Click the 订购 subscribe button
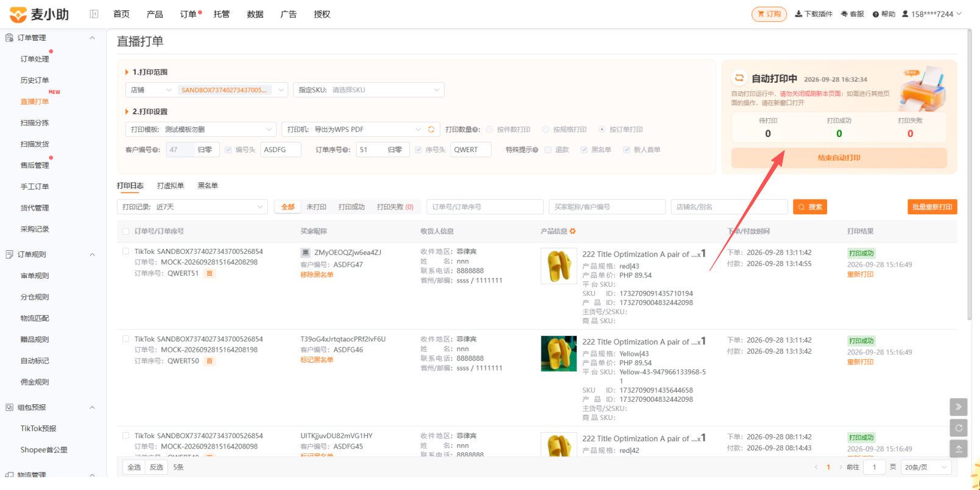Screen dimensions: 980x490 coord(769,14)
